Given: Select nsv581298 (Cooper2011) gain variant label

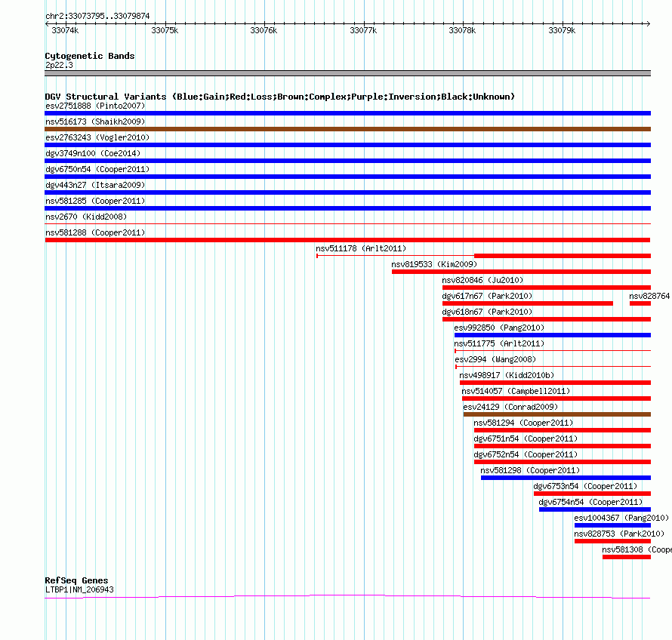Looking at the screenshot, I should [x=530, y=470].
